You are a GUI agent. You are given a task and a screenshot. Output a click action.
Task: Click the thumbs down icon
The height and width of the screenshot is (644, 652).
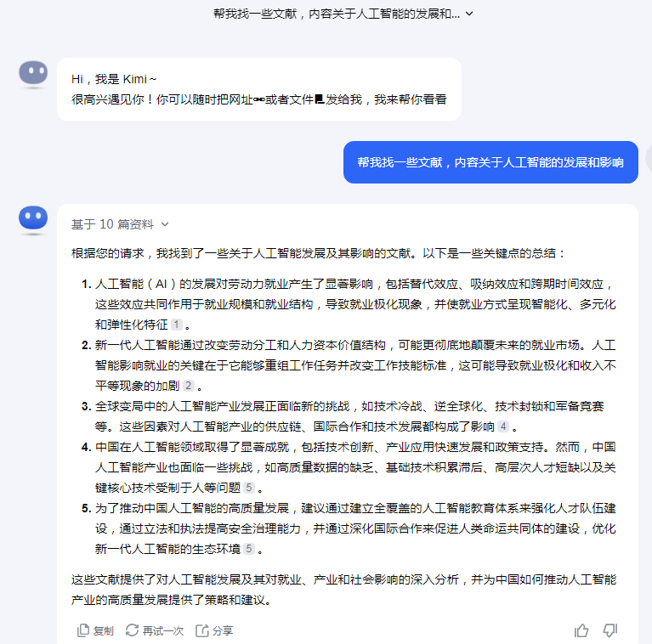click(610, 630)
